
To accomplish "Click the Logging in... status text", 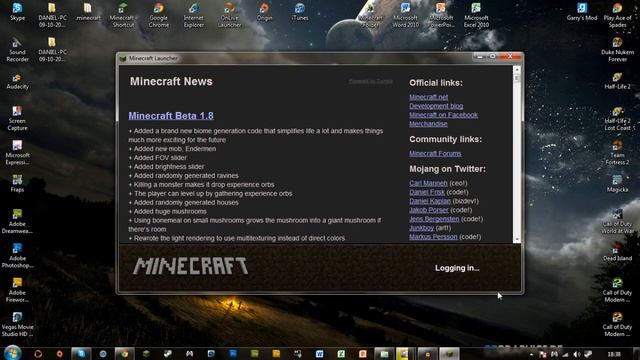I will point(457,268).
